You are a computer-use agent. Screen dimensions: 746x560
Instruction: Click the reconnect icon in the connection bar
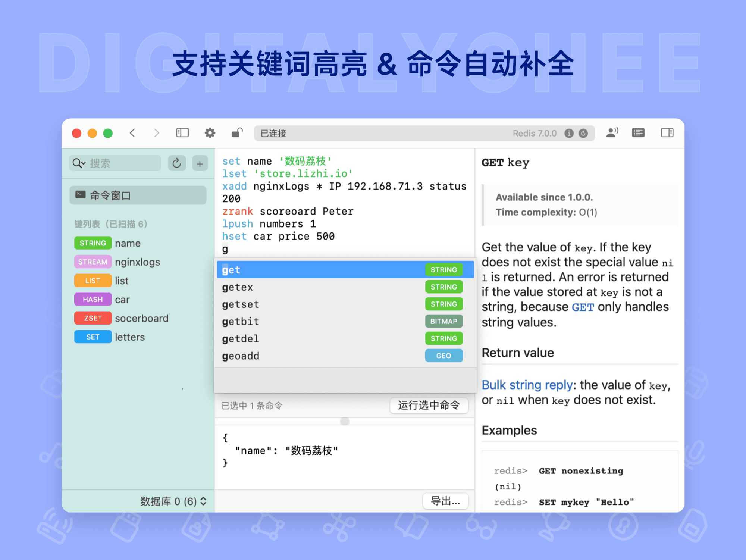(583, 133)
